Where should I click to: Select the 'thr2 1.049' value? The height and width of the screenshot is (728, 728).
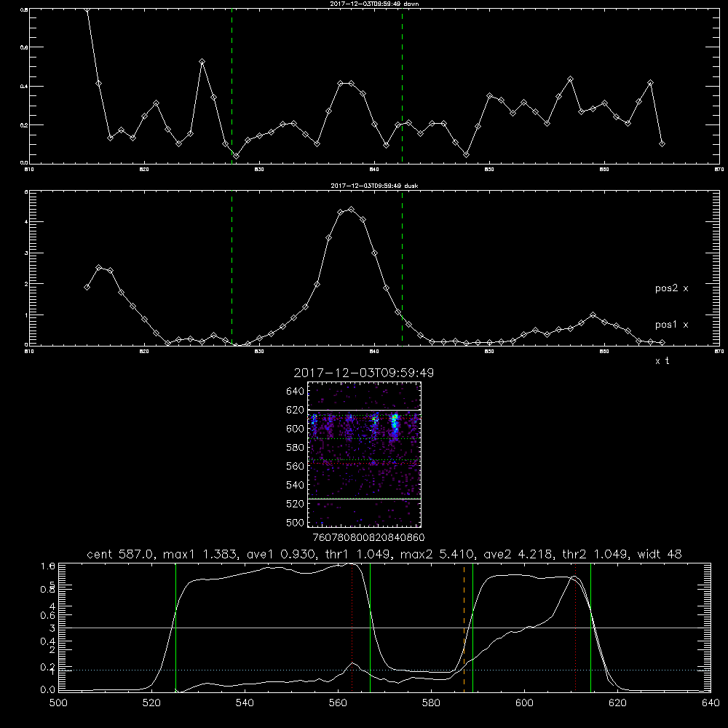click(x=595, y=554)
